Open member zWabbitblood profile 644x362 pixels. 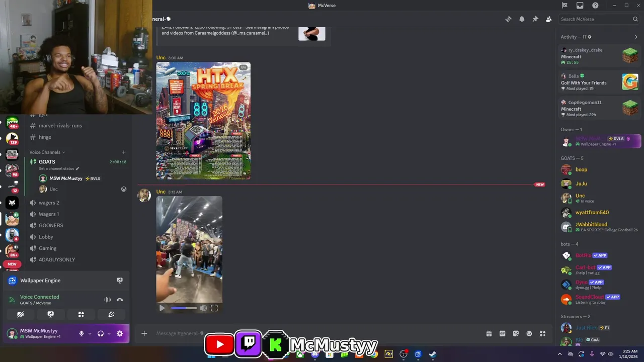599,227
